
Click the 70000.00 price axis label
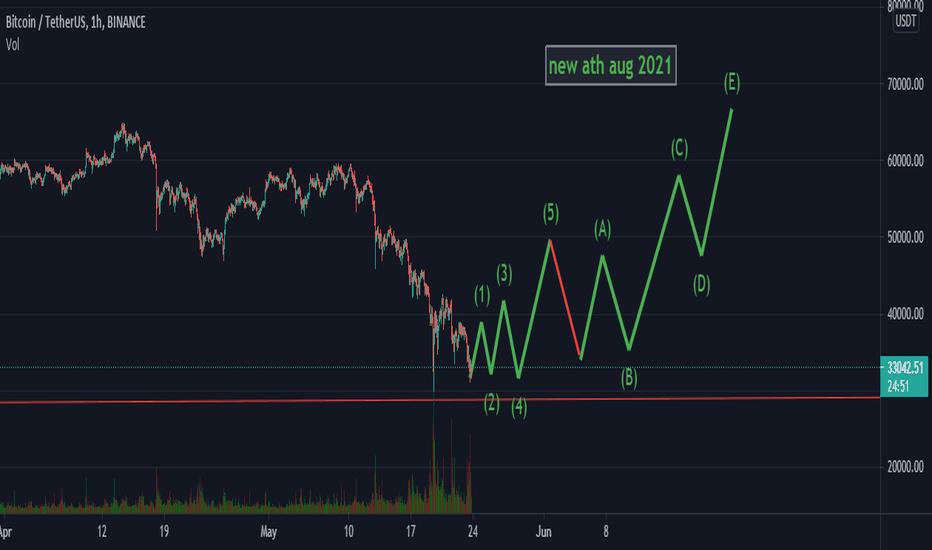[905, 84]
